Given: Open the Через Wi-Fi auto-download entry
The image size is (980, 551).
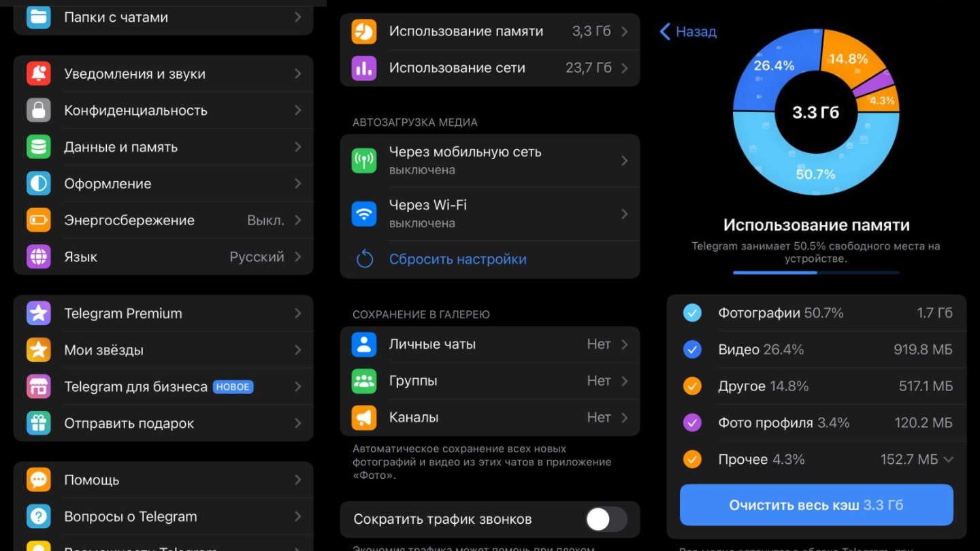Looking at the screenshot, I should pyautogui.click(x=490, y=214).
